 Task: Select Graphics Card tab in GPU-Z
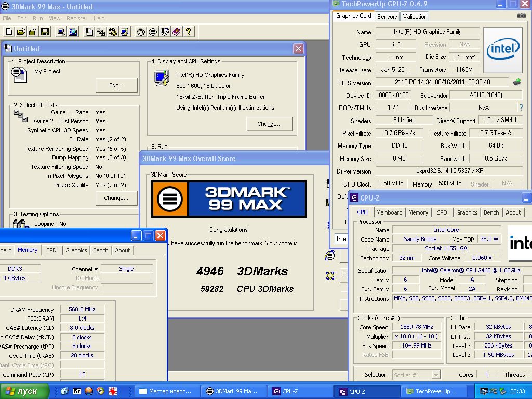(x=353, y=16)
